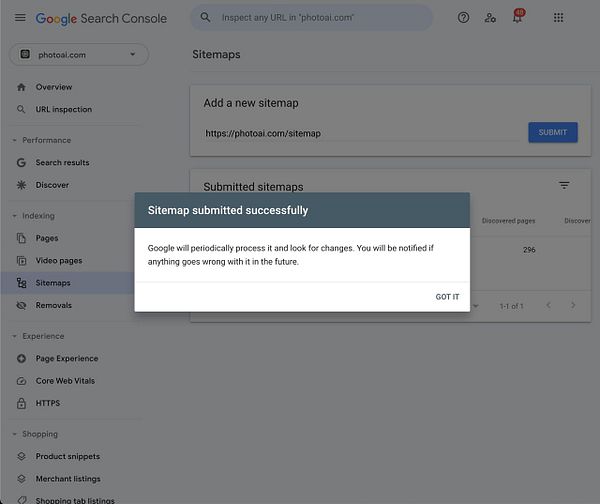
Task: Collapse the Performance section
Action: click(15, 140)
